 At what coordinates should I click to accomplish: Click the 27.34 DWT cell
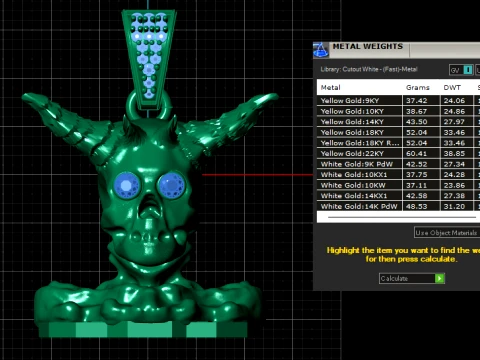[x=457, y=164]
